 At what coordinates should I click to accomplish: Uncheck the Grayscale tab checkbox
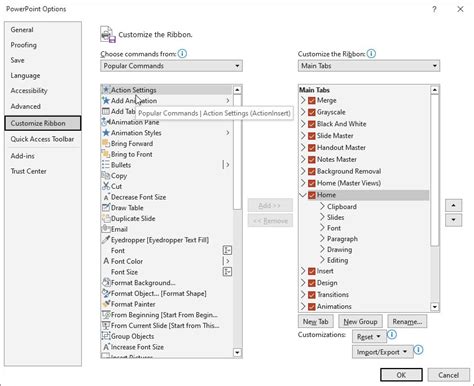pos(312,112)
